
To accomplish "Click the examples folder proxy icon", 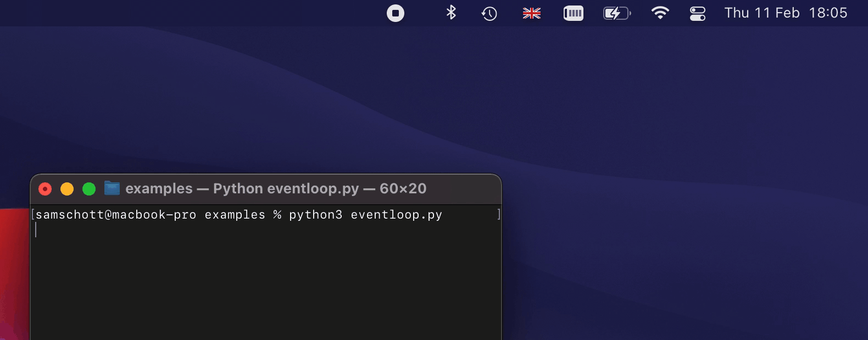I will (x=112, y=188).
